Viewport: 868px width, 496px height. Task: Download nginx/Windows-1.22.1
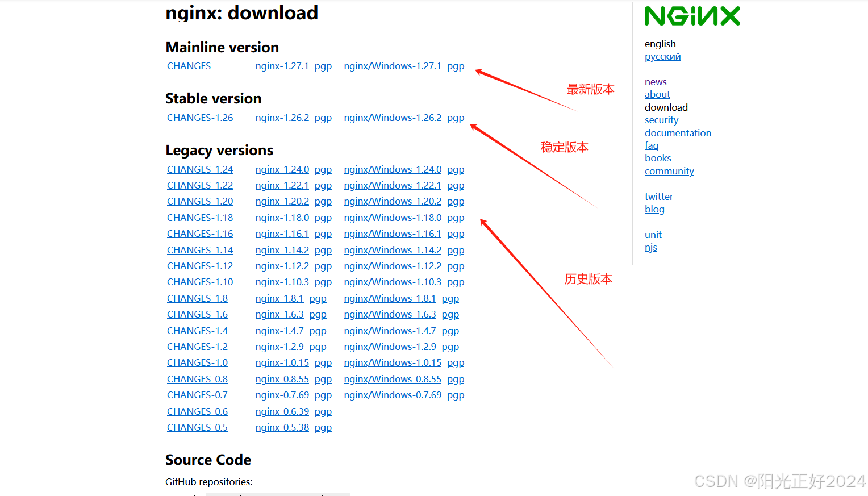[x=393, y=185]
